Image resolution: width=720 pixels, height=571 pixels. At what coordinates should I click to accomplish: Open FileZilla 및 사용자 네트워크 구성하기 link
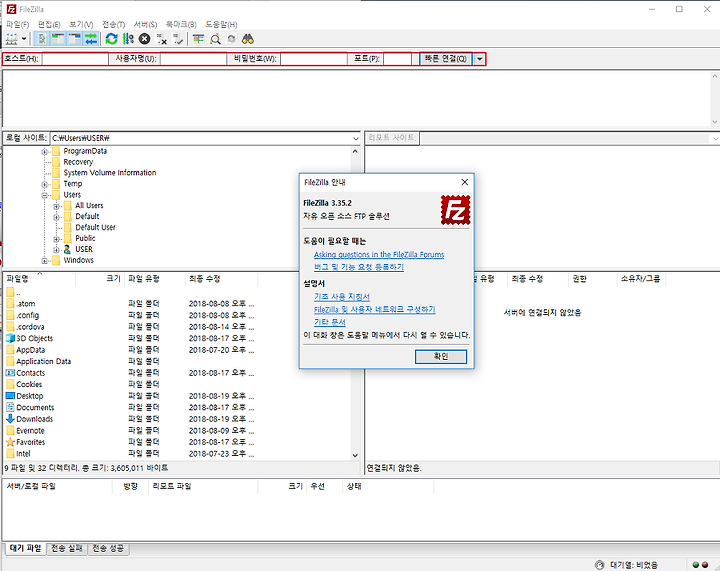point(374,309)
